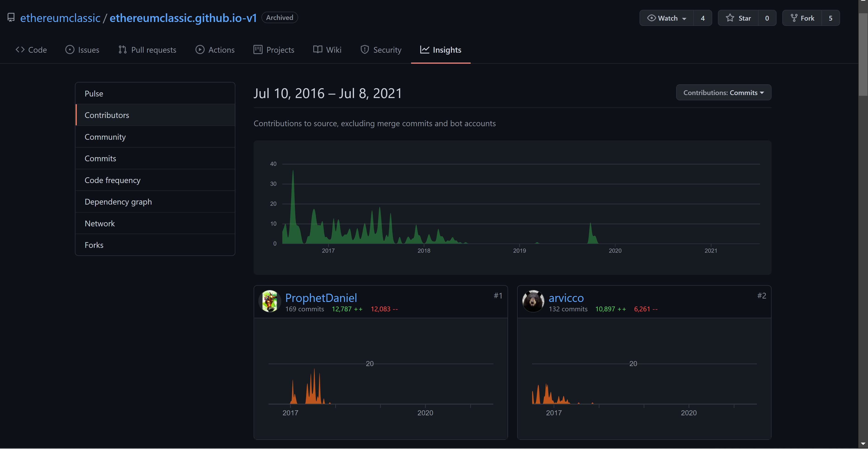This screenshot has height=449, width=868.
Task: Open the Dependency graph page
Action: coord(118,202)
